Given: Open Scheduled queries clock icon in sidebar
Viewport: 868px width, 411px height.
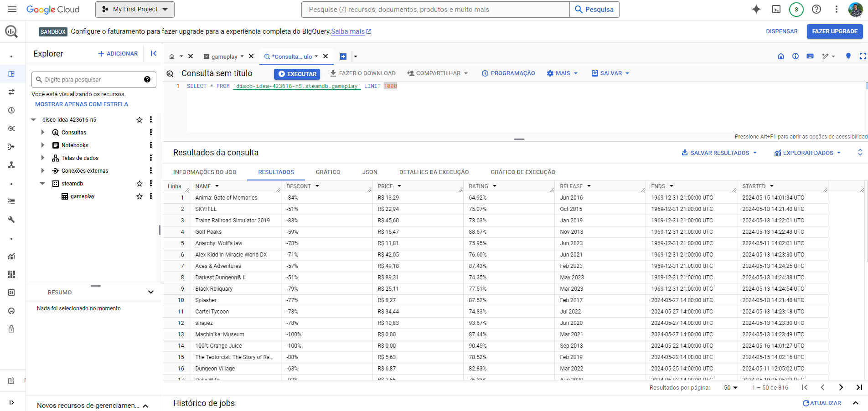Looking at the screenshot, I should coord(11,110).
